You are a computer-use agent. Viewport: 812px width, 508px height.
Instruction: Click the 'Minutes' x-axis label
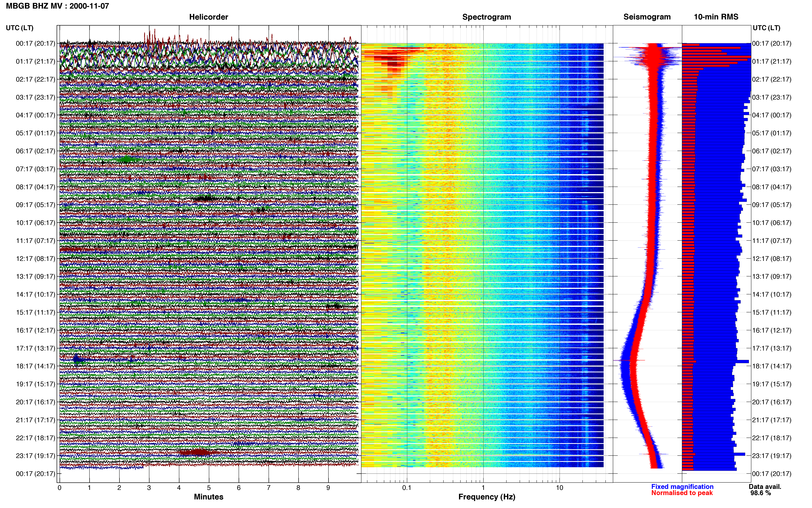(x=209, y=497)
